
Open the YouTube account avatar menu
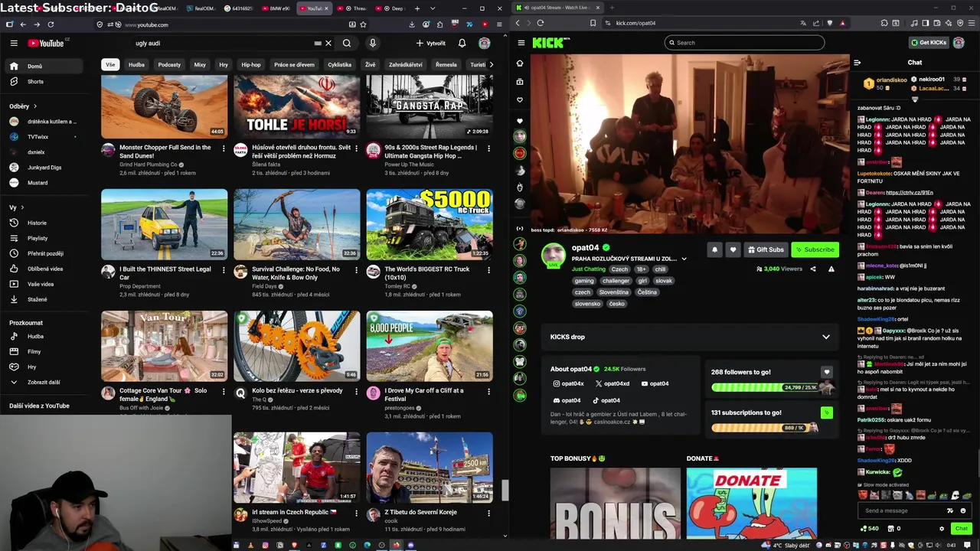pyautogui.click(x=485, y=44)
